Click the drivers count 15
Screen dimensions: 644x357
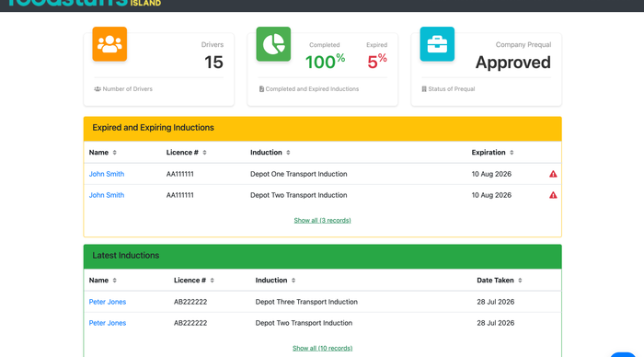(x=214, y=63)
